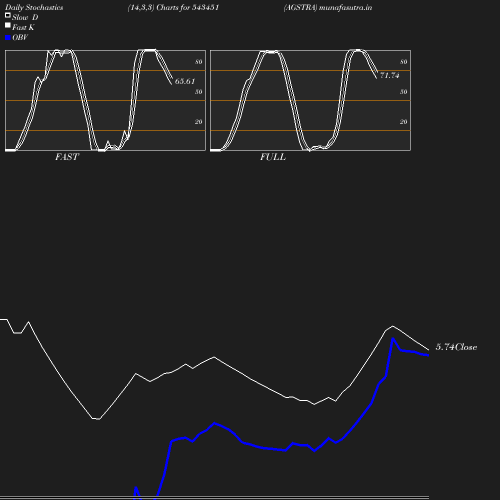500x500 pixels.
Task: Click the blue OBV legend swatch
Action: 8,38
